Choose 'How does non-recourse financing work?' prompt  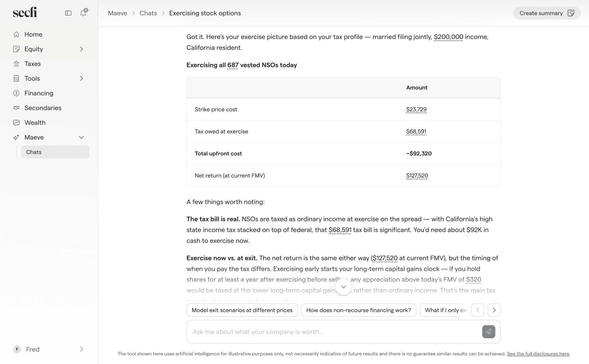click(x=359, y=310)
